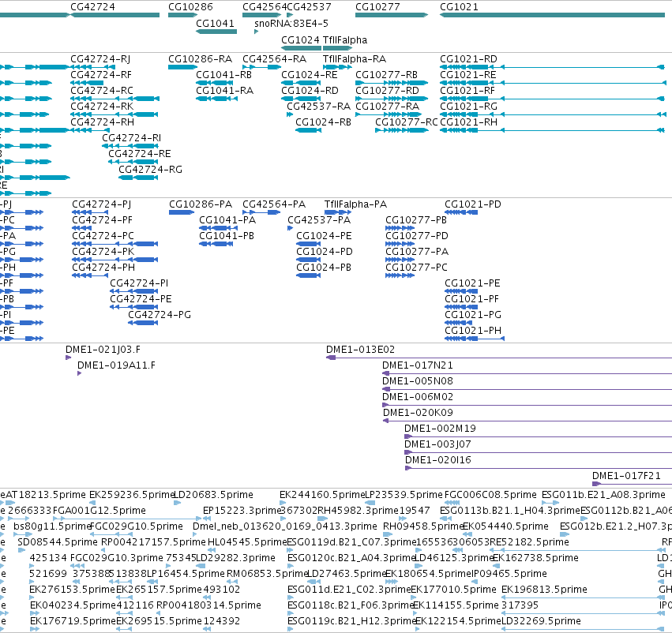Select the EK176719.5prime EST label
Screen dimensions: 672x633
(x=73, y=620)
